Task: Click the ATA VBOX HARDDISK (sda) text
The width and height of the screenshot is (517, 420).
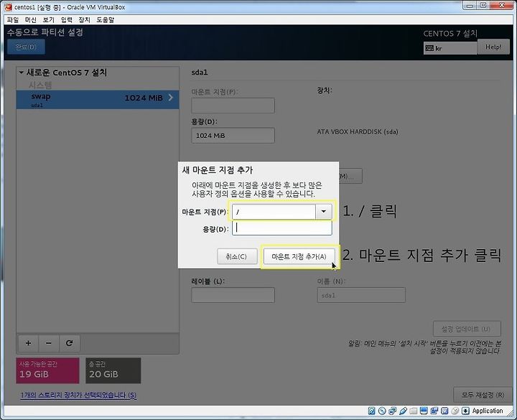Action: (x=358, y=132)
